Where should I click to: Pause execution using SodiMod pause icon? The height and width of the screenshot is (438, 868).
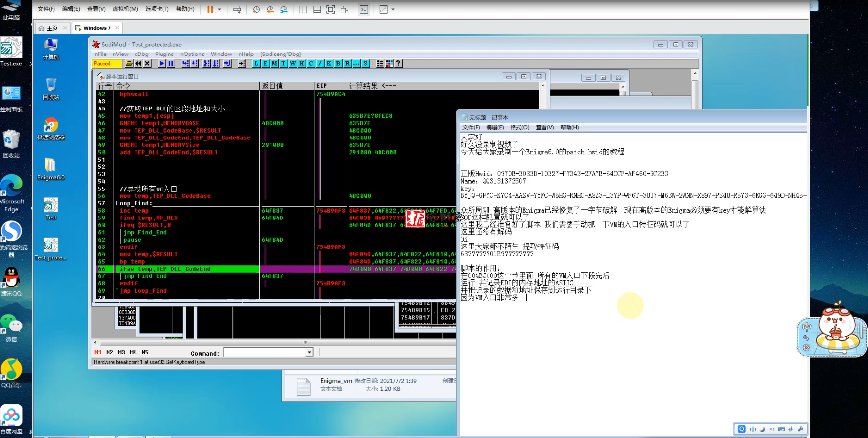click(x=171, y=63)
